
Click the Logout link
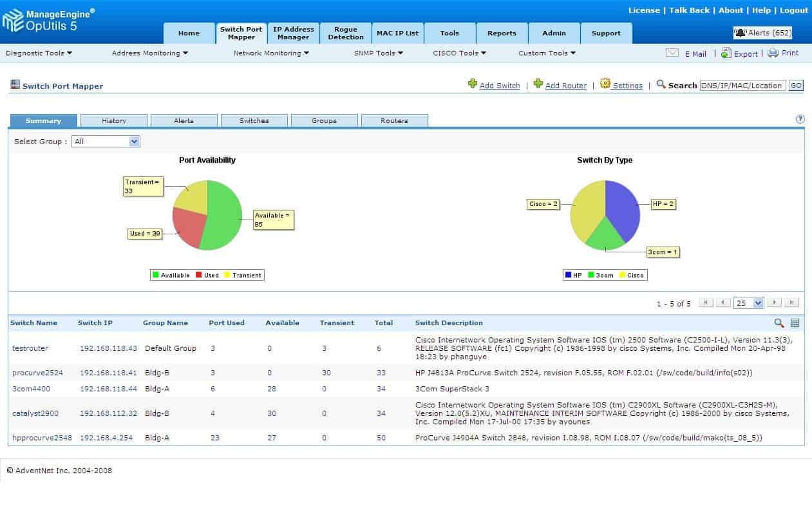pos(794,10)
